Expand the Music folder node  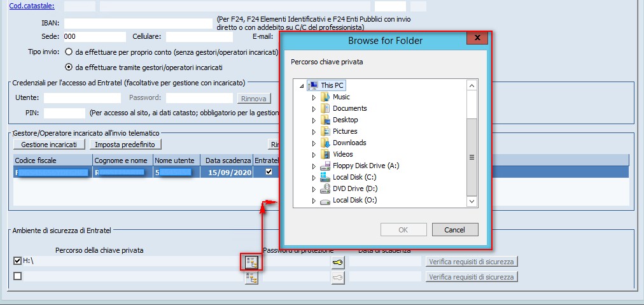pos(314,97)
